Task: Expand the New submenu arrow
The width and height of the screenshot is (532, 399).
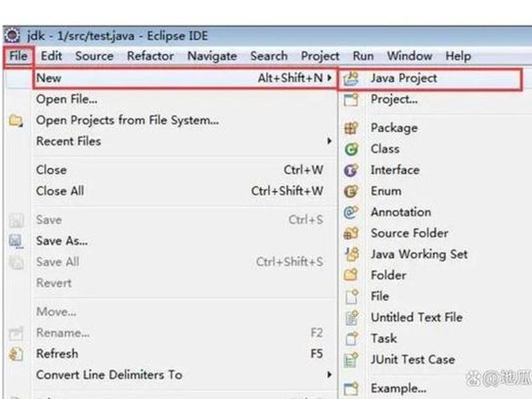Action: coord(329,78)
